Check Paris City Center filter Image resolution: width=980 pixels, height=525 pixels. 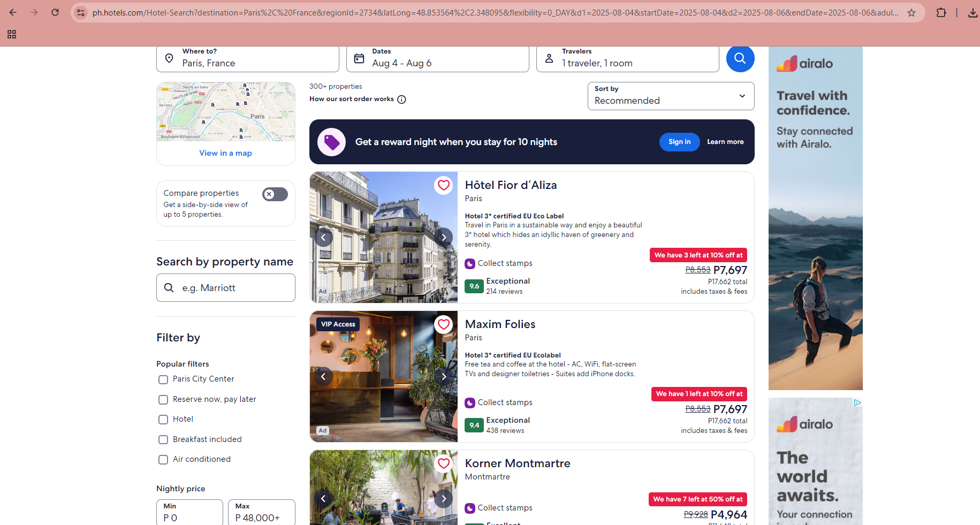(x=163, y=379)
